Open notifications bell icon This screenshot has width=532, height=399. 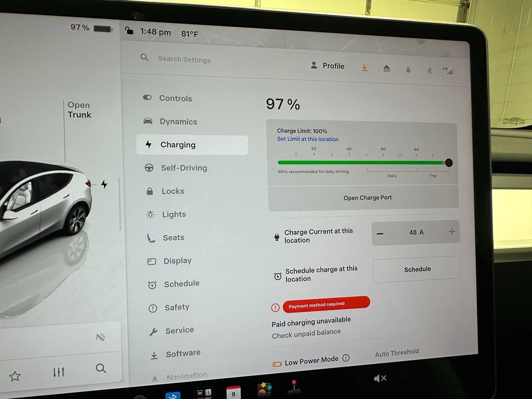[x=408, y=70]
